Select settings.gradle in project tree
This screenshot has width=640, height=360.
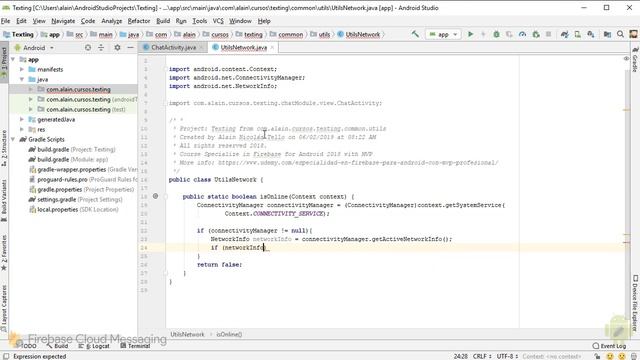(x=75, y=200)
